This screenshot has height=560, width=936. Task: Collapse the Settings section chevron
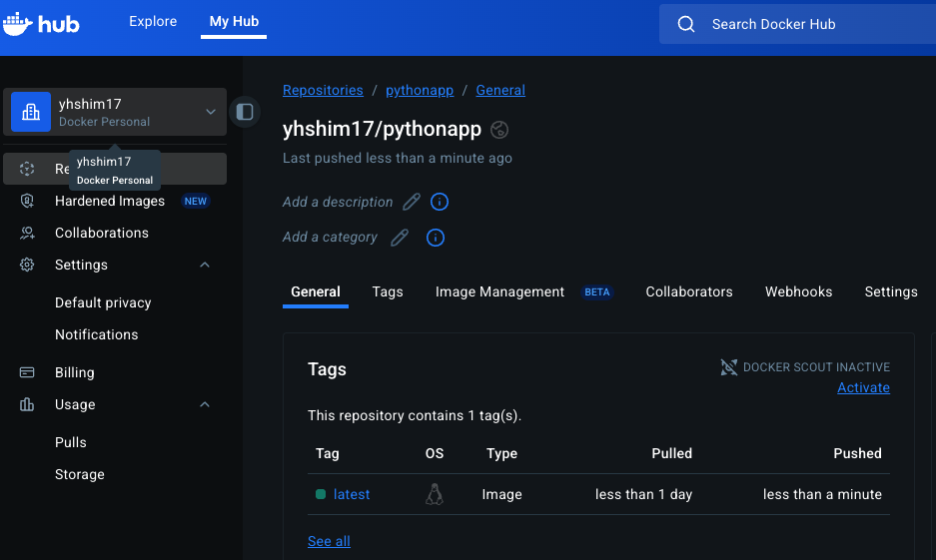[x=205, y=265]
